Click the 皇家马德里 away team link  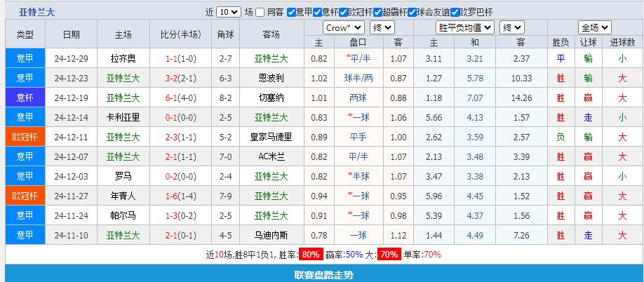271,137
